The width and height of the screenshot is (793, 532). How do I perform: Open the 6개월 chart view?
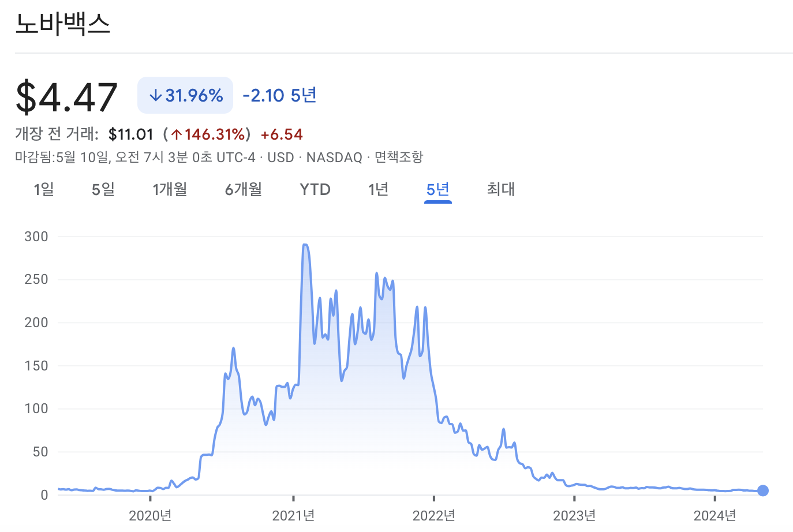point(243,189)
